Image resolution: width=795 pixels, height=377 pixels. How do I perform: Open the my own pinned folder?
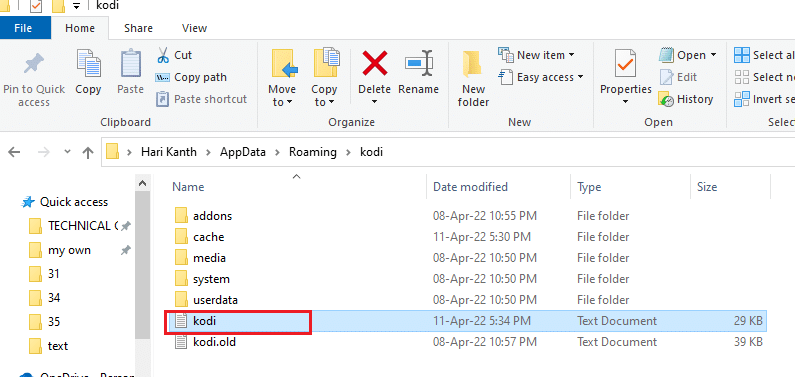[x=80, y=250]
